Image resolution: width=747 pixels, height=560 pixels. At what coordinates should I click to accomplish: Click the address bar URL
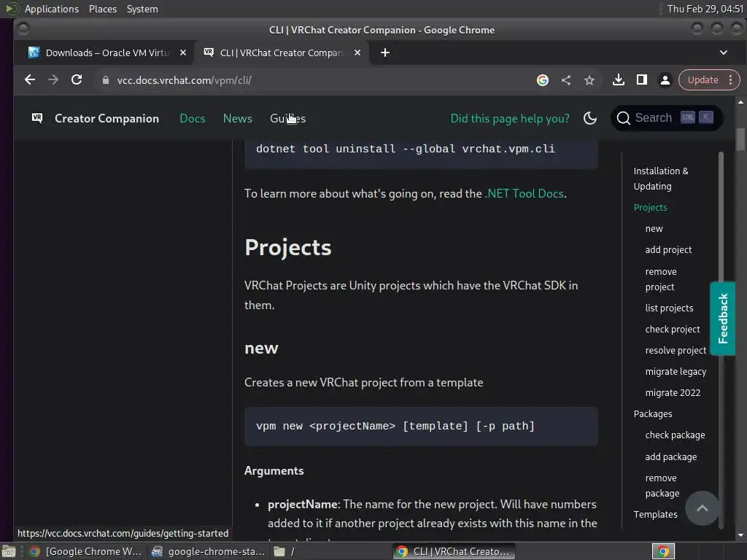(x=185, y=80)
